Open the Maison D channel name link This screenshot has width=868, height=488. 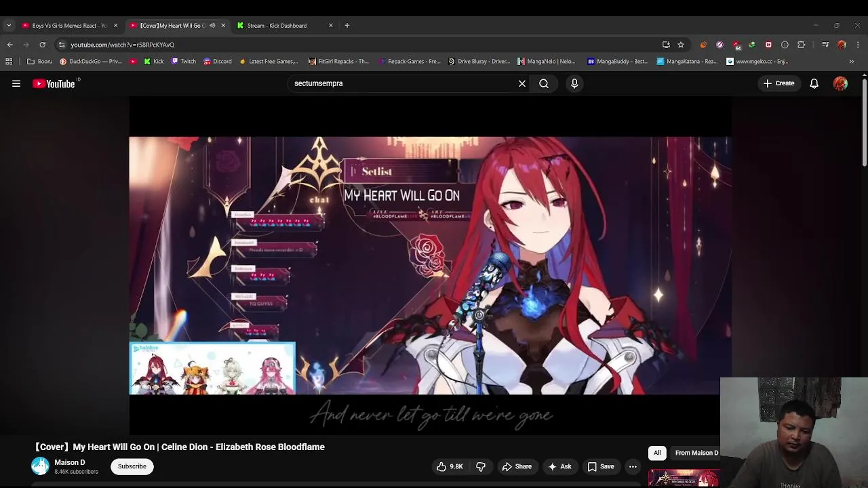coord(70,462)
